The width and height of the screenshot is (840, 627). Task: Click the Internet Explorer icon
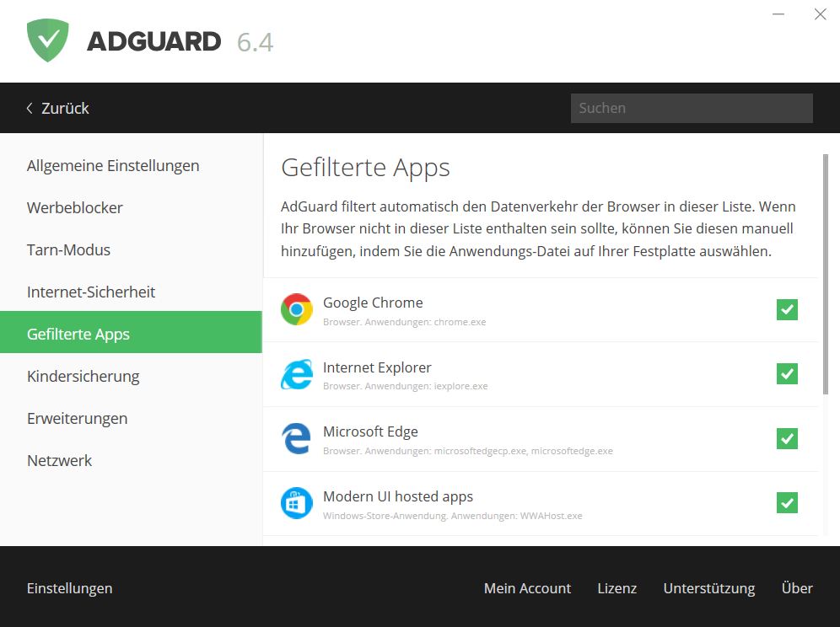pos(296,374)
